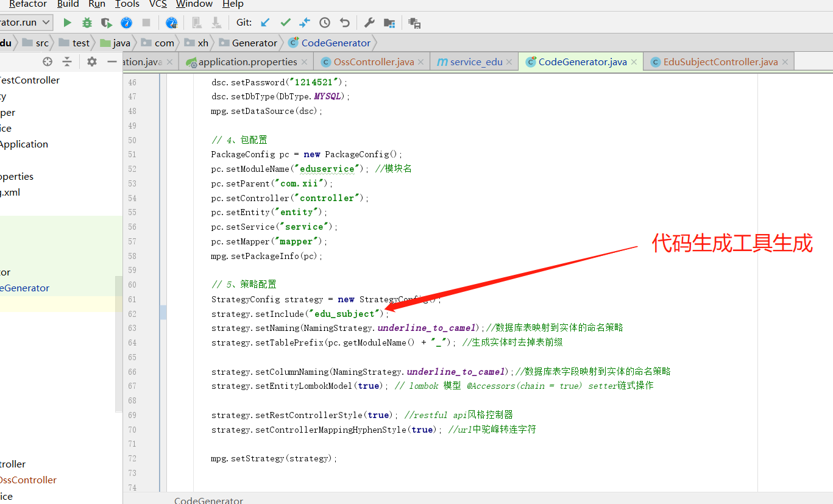
Task: Open Project Structure folder icon
Action: coord(389,23)
